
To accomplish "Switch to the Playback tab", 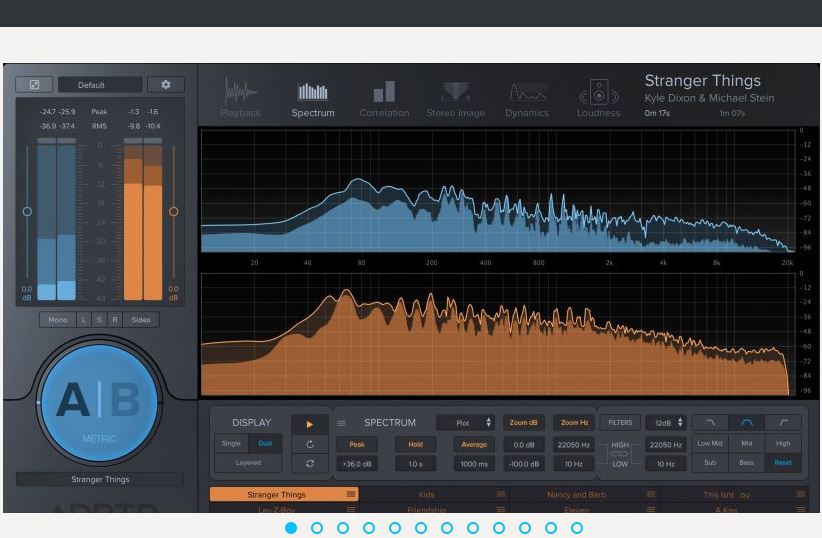I will click(241, 98).
